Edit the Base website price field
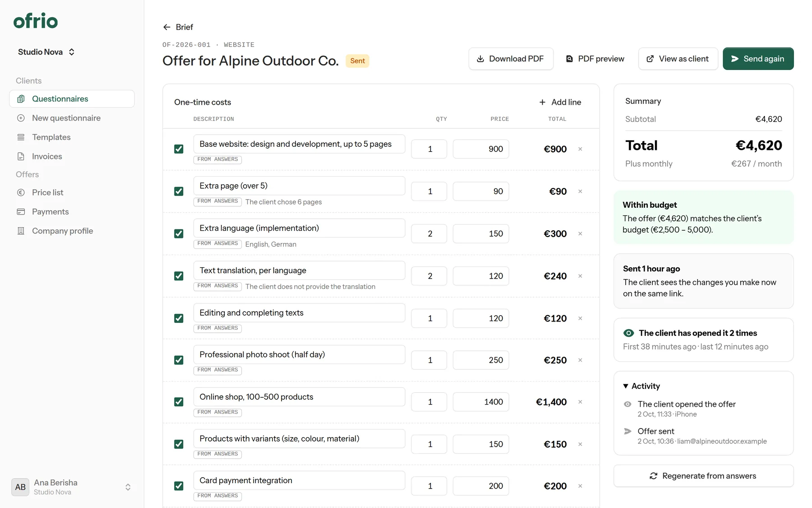Screen dimensions: 812x508 pos(481,149)
